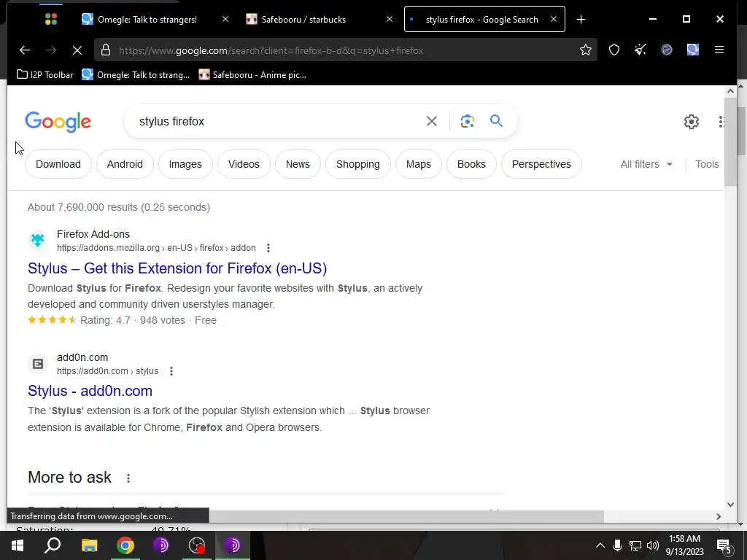
Task: Close the Omegle tab
Action: (x=225, y=19)
